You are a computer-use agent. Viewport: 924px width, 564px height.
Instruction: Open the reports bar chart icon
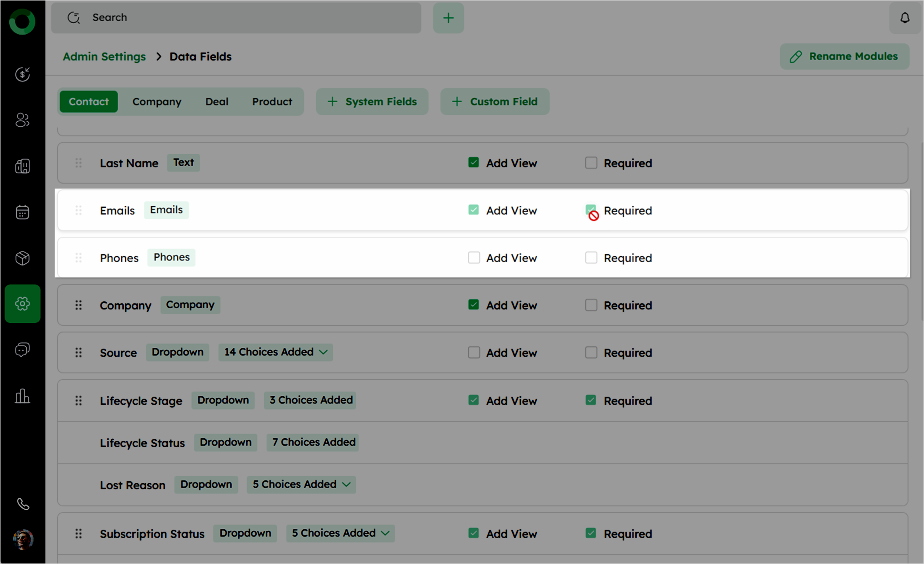pos(23,396)
